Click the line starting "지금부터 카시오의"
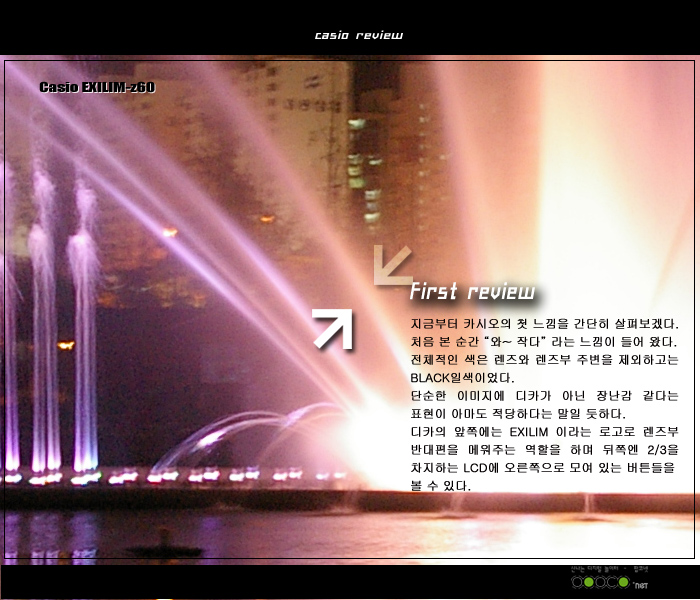This screenshot has width=700, height=600. click(544, 324)
